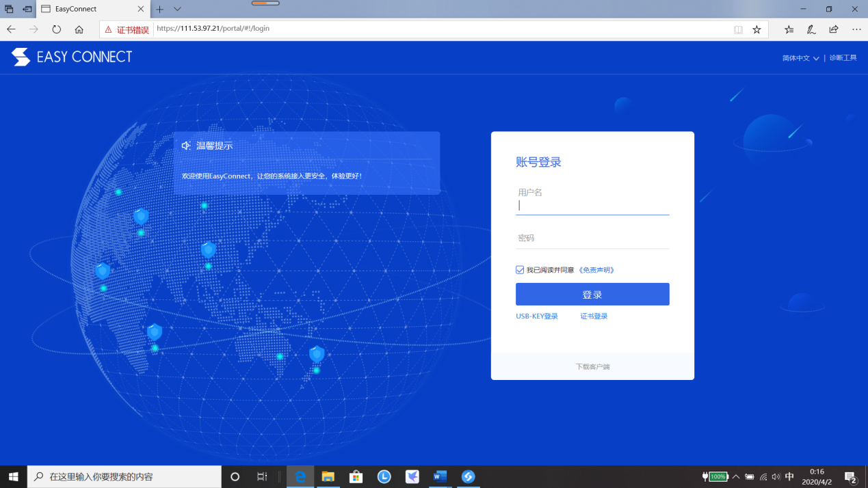Click the Easy Connect logo
This screenshot has width=868, height=488.
(72, 57)
